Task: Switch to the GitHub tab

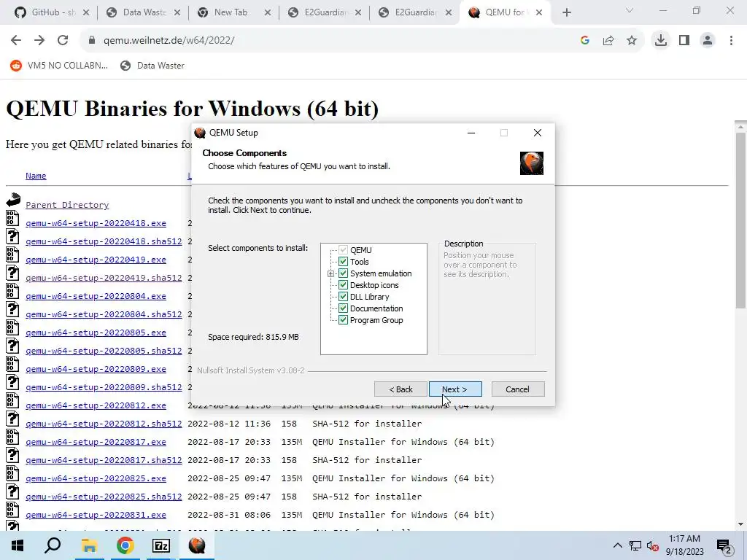Action: coord(45,12)
